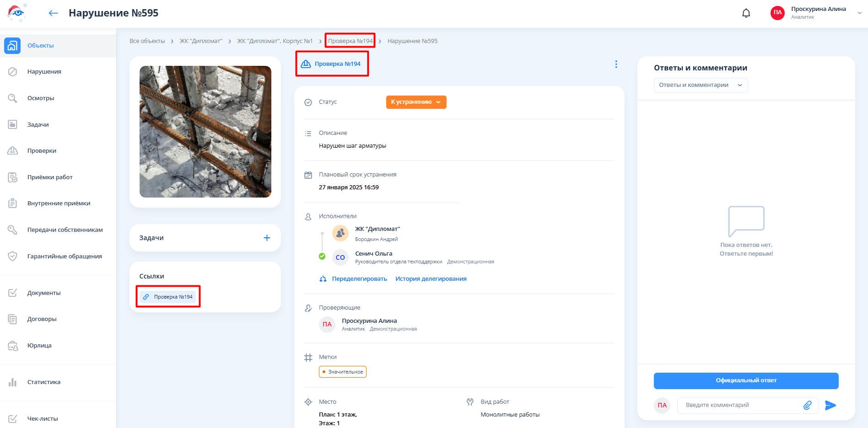Click the Официальный ответ button
This screenshot has width=868, height=428.
click(746, 380)
